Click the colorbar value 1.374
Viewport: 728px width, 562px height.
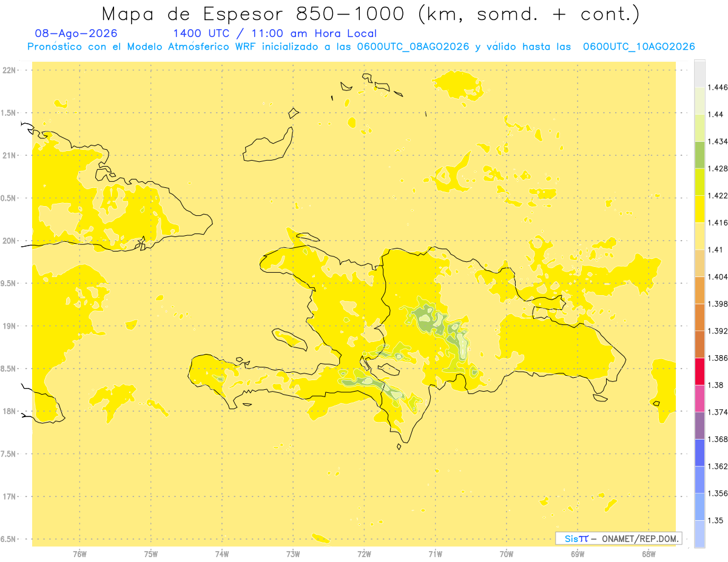[717, 412]
